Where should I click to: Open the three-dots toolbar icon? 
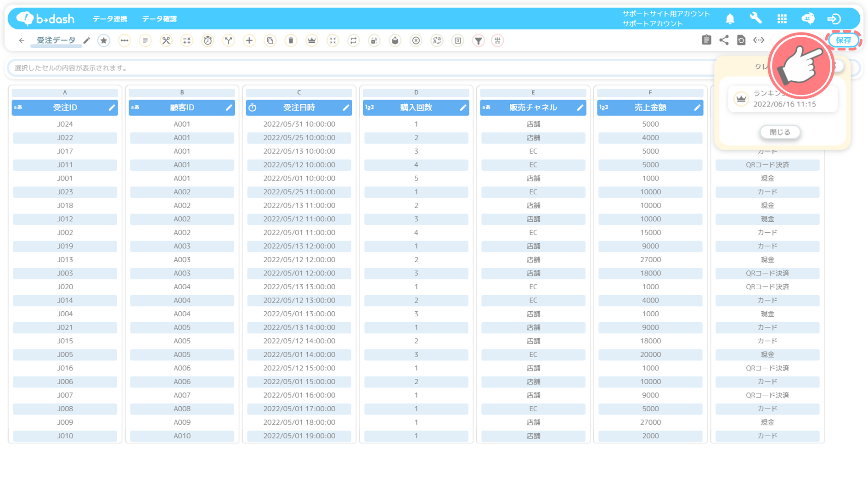tap(124, 40)
